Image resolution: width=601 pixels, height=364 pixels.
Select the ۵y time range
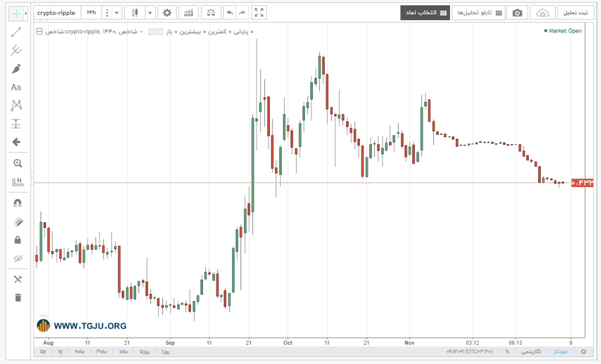(x=43, y=352)
